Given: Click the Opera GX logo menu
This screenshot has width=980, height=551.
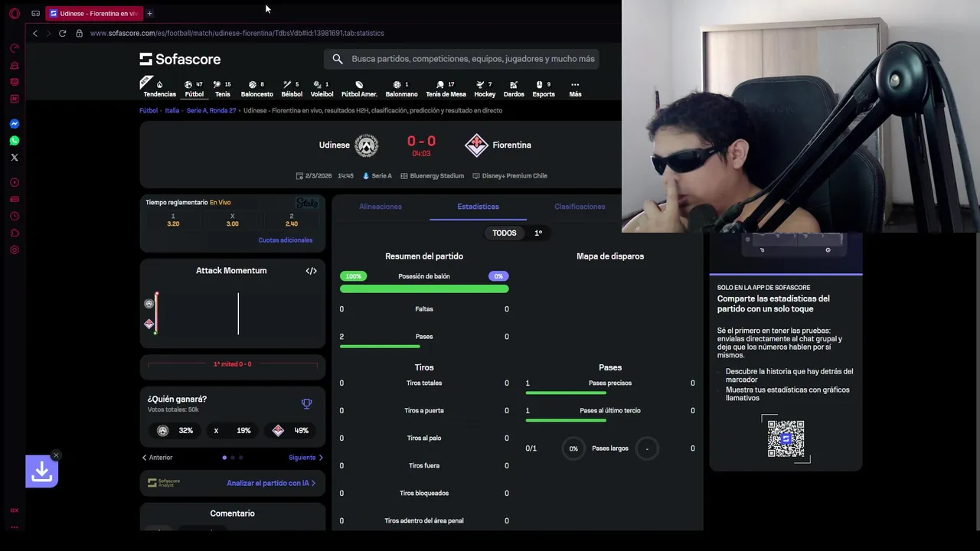Looking at the screenshot, I should (x=14, y=13).
